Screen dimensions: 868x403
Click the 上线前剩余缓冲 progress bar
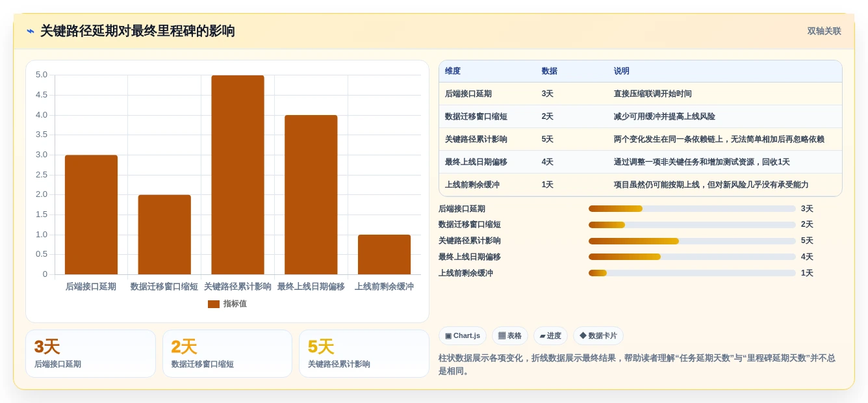point(692,273)
